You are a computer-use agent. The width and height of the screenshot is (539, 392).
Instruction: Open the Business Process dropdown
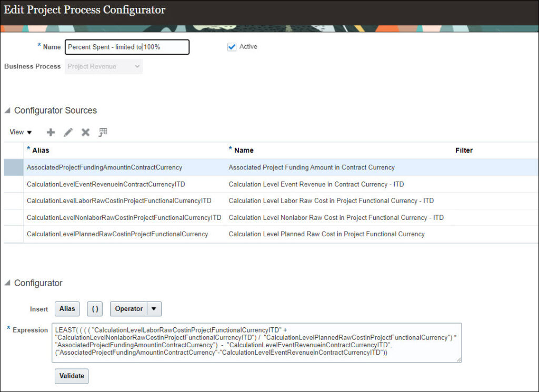coord(104,66)
